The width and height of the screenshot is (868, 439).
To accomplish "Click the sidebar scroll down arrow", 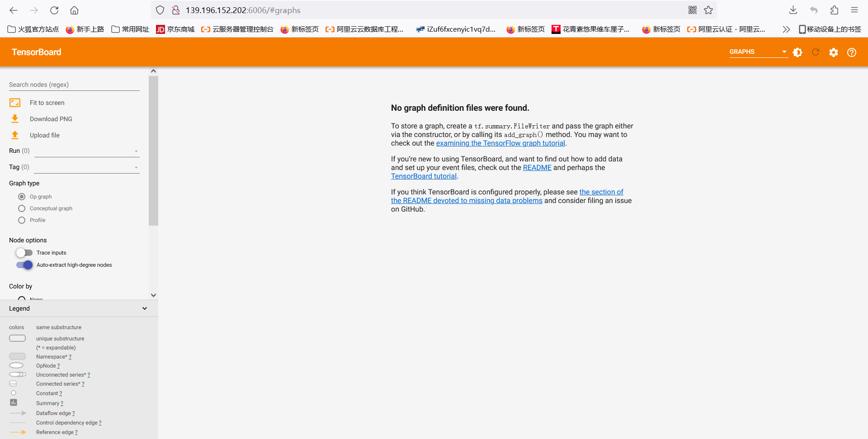I will click(x=153, y=295).
